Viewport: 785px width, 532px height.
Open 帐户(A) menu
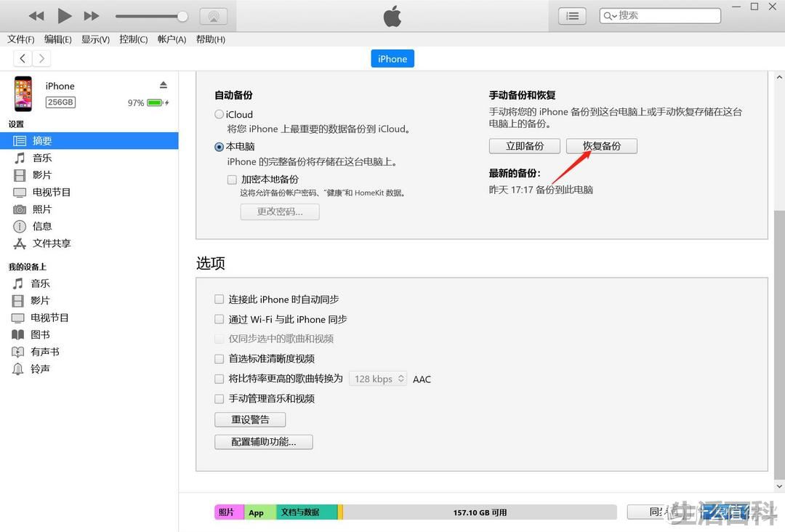click(x=172, y=39)
